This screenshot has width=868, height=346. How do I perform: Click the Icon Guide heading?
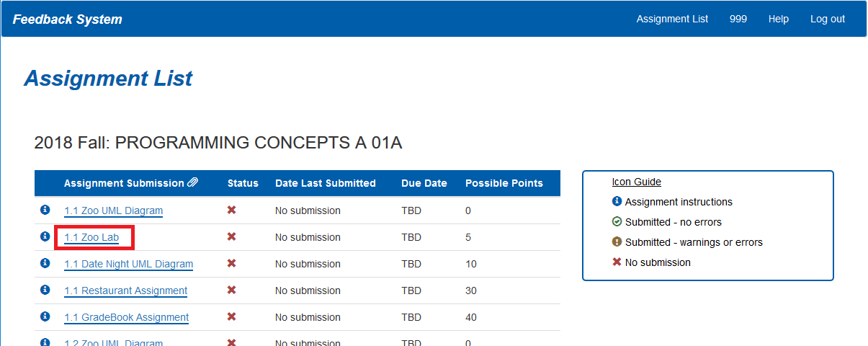tap(636, 182)
